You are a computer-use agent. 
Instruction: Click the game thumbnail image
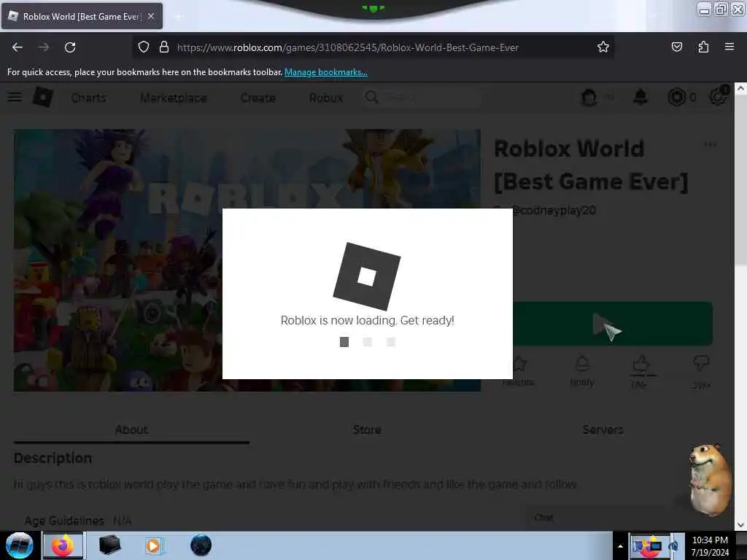click(x=247, y=260)
